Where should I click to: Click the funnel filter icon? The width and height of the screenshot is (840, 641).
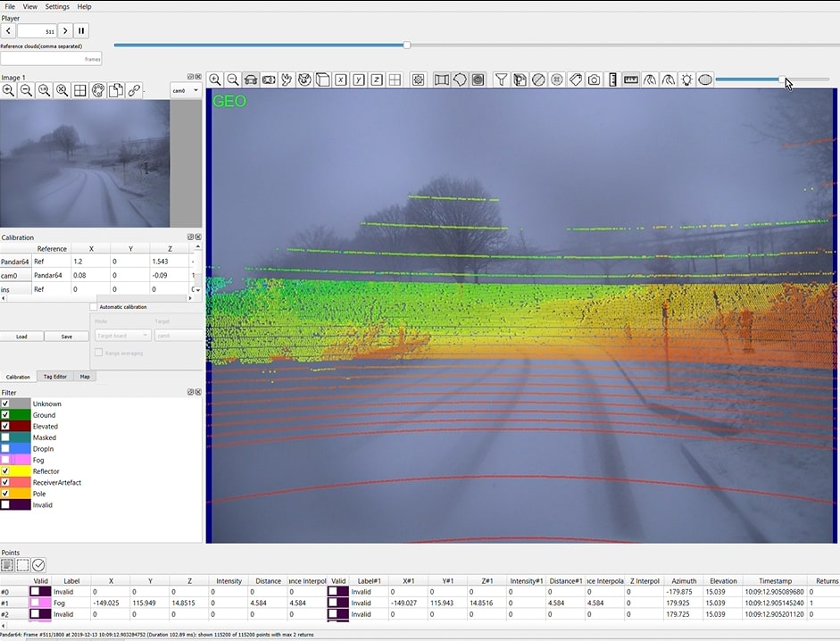pos(501,79)
